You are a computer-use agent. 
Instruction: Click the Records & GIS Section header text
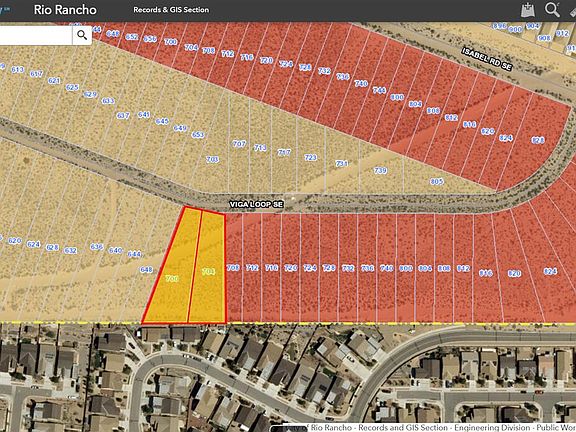pos(171,10)
